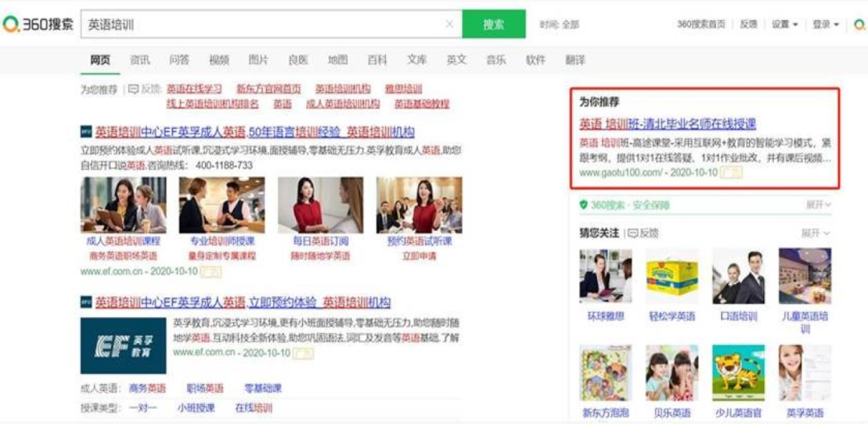The width and height of the screenshot is (868, 424).
Task: Click the www.gaotu100.com URL
Action: 620,173
